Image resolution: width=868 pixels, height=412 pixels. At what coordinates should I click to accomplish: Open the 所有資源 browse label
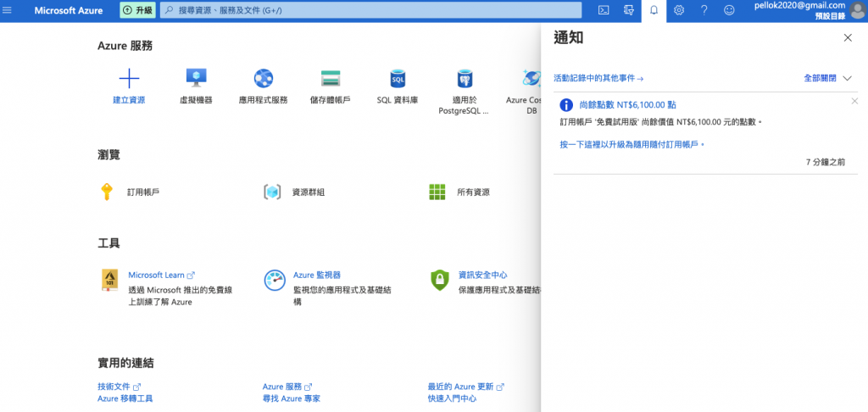pyautogui.click(x=473, y=192)
